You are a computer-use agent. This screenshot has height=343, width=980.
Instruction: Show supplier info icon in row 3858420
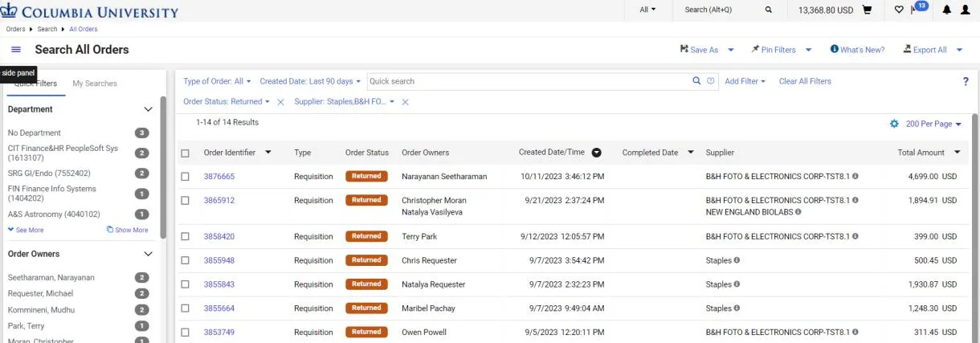click(x=855, y=236)
